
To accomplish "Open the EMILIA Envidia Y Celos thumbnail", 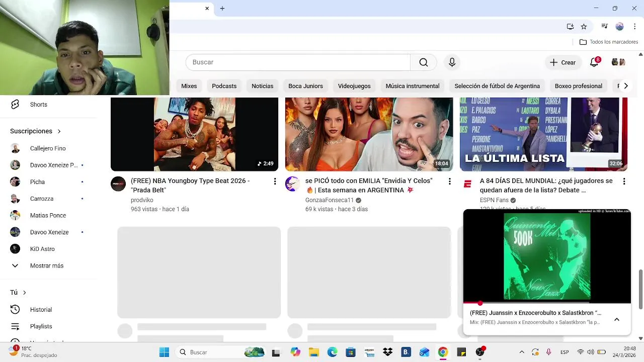I will [x=369, y=134].
